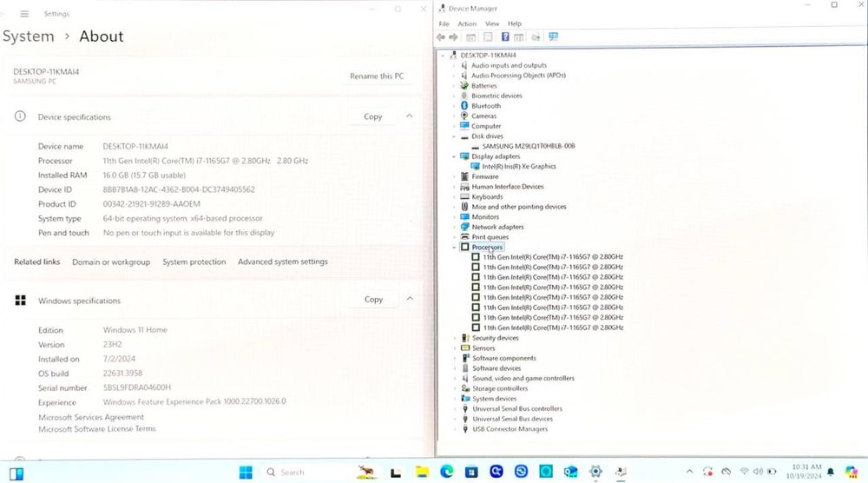The image size is (868, 483).
Task: Collapse the Disk drives category
Action: click(x=455, y=136)
